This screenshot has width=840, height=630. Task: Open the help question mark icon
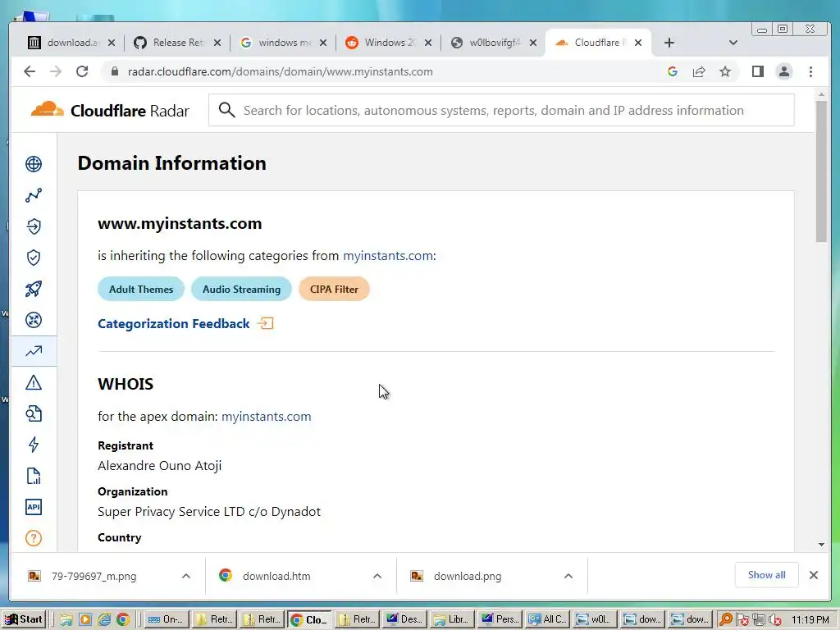[x=33, y=538]
